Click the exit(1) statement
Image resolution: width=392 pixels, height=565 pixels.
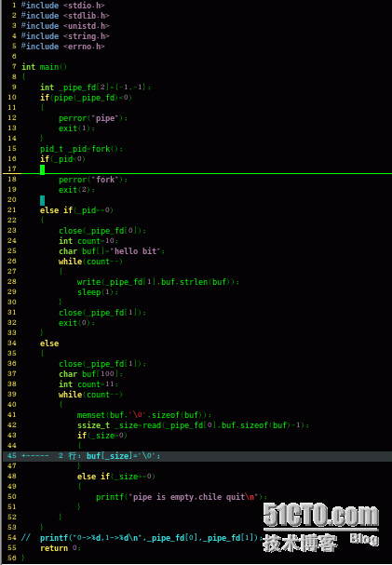click(76, 128)
